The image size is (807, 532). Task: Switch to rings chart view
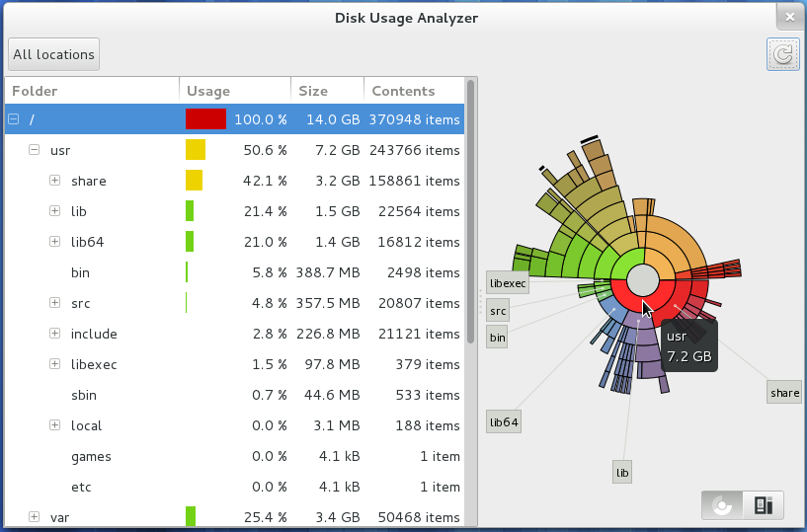pyautogui.click(x=722, y=505)
